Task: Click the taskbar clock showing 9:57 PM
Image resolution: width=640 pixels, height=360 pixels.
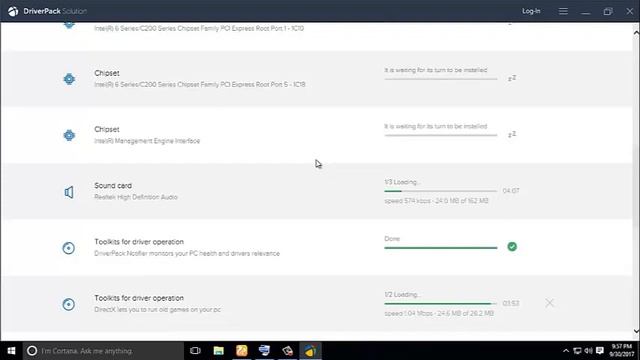Action: [622, 351]
